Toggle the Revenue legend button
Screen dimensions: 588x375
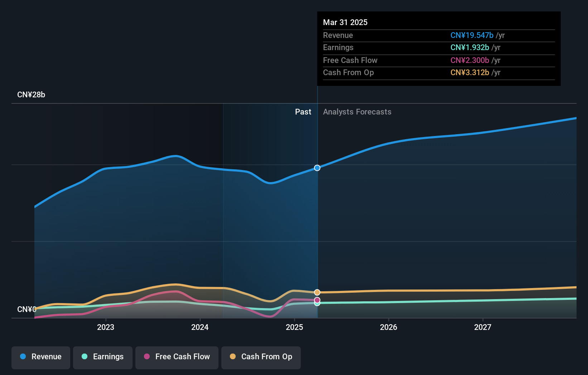click(x=41, y=357)
